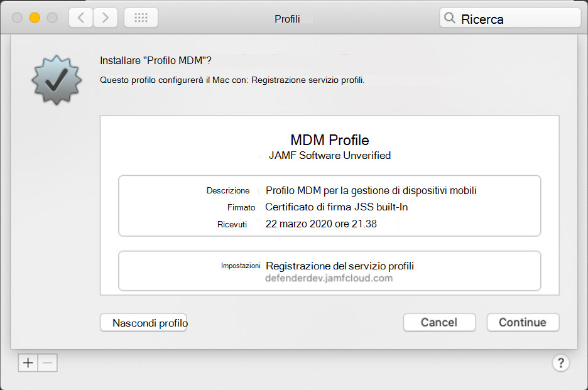The image size is (588, 390).
Task: Click 'Registrazione del servizio profili' text
Action: point(340,266)
